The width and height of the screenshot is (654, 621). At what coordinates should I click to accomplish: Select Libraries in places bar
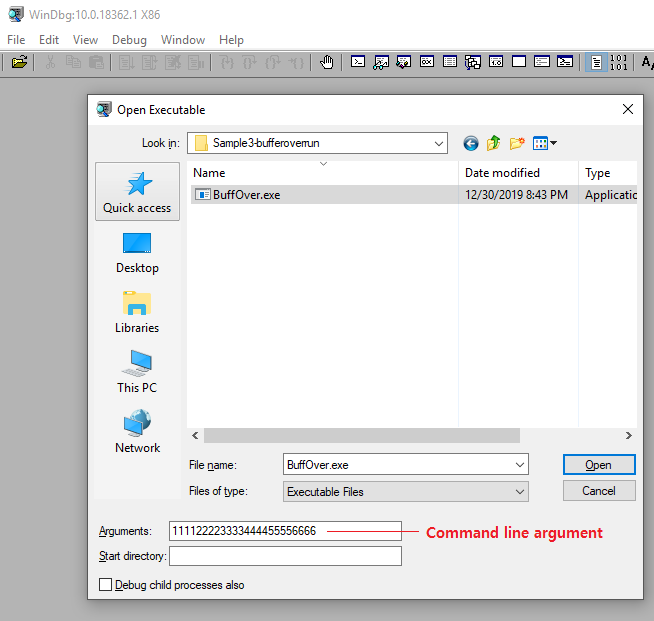click(137, 312)
